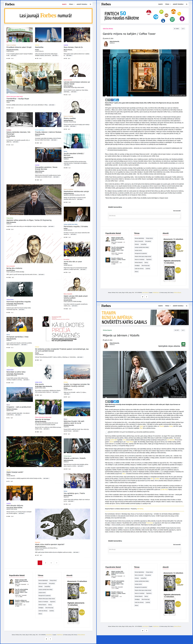Open RAKSTI menu on the homepage
Screen dimensions: 193x644
click(x=64, y=4)
